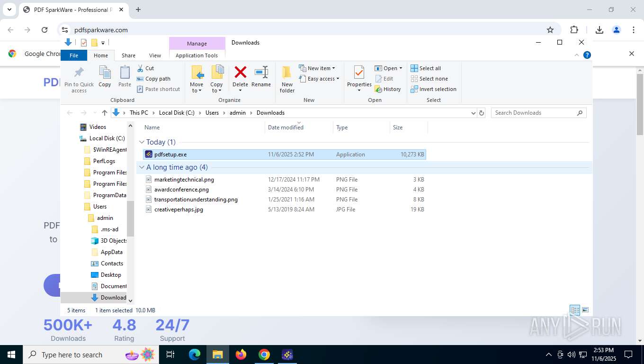Select PerfLogs folder in navigation tree
The image size is (644, 364).
104,161
